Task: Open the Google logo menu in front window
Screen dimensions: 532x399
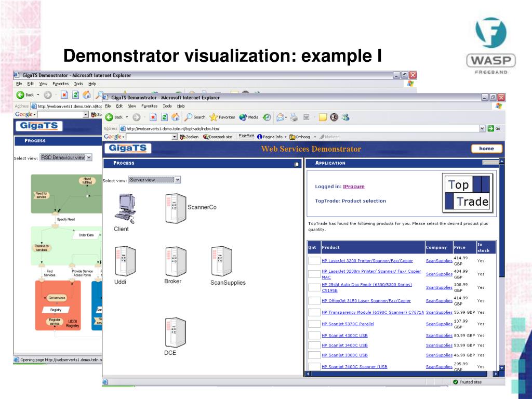Action: [114, 137]
